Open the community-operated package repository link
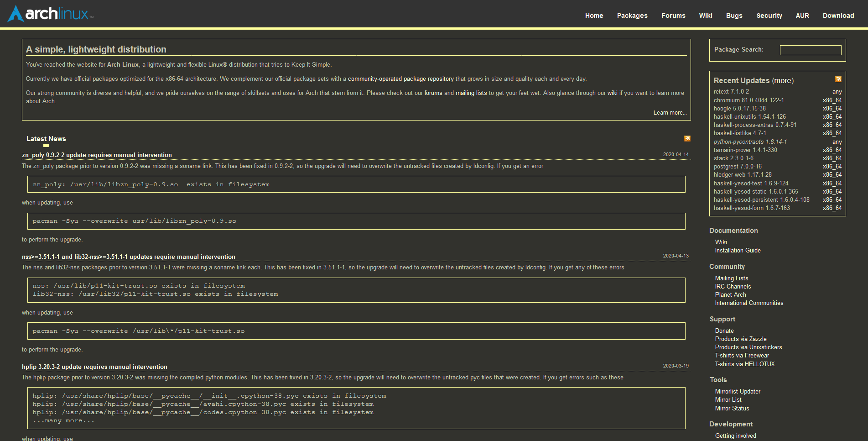Screen dimensions: 868x441 [x=401, y=79]
